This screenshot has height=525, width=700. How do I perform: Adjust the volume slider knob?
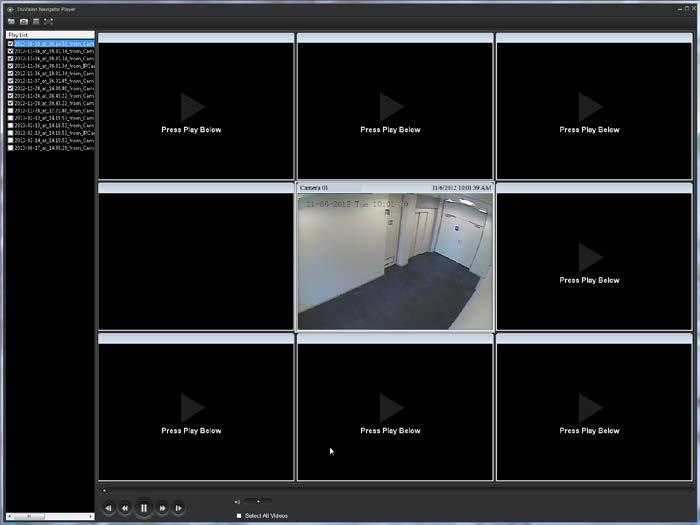tap(258, 501)
